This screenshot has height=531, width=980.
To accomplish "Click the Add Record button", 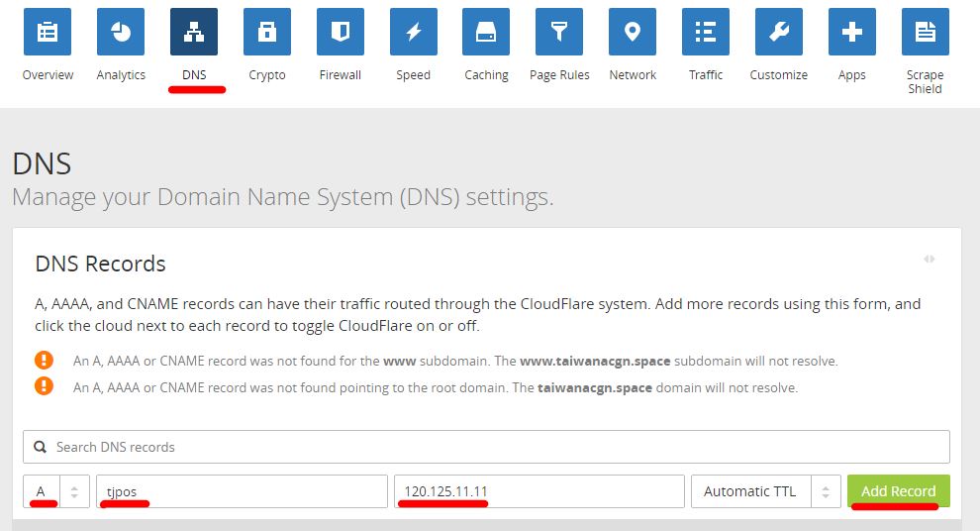I will click(898, 491).
